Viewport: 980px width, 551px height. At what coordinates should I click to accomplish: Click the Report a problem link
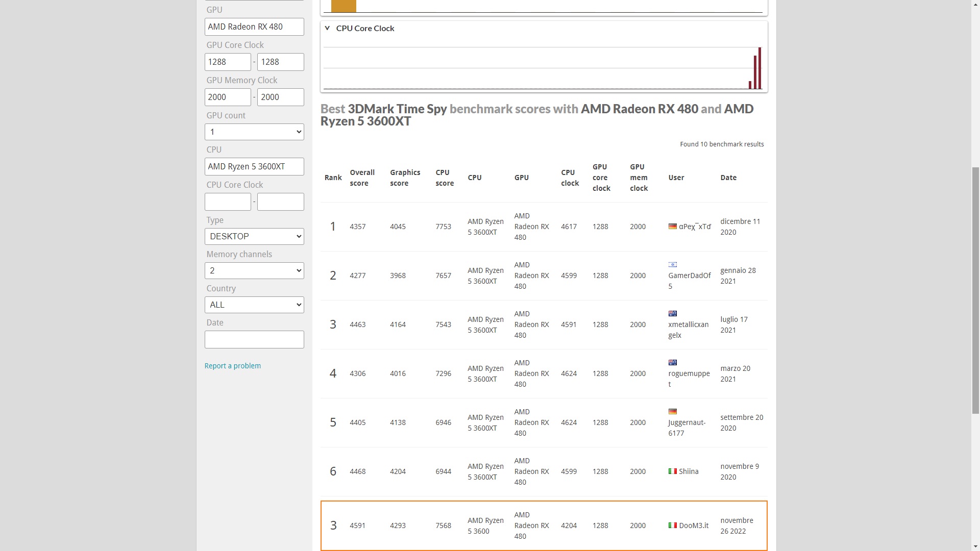point(232,366)
